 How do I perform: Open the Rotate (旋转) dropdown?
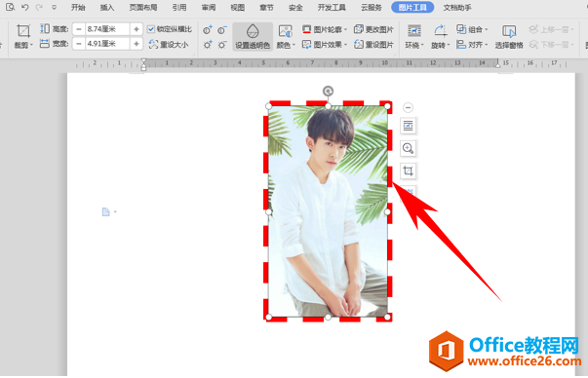[440, 36]
